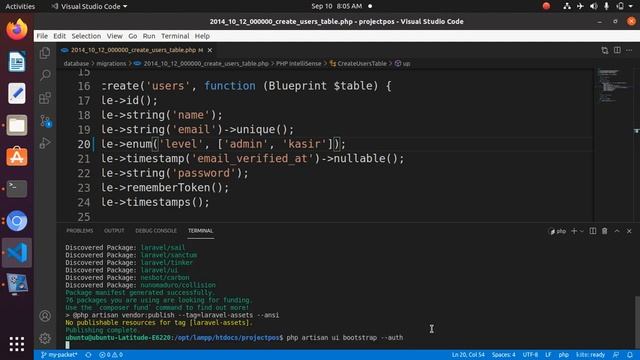Close the create_users_table.php tab
This screenshot has width=640, height=360.
(x=210, y=50)
